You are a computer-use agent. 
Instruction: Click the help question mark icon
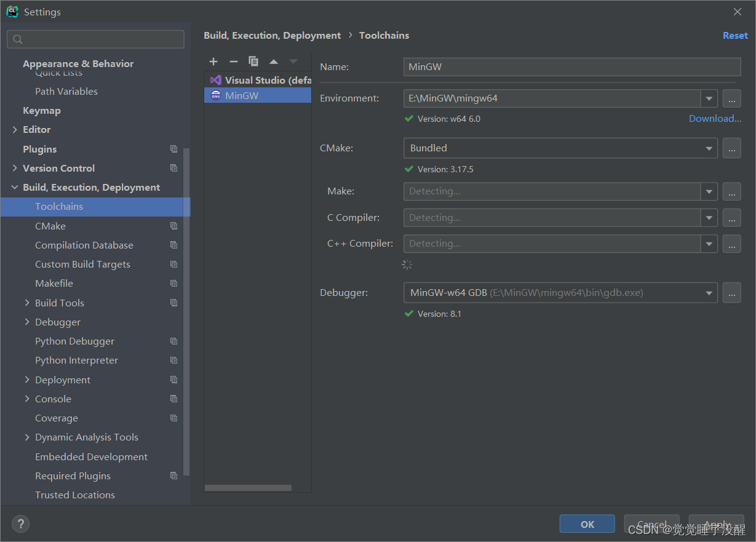click(x=20, y=524)
